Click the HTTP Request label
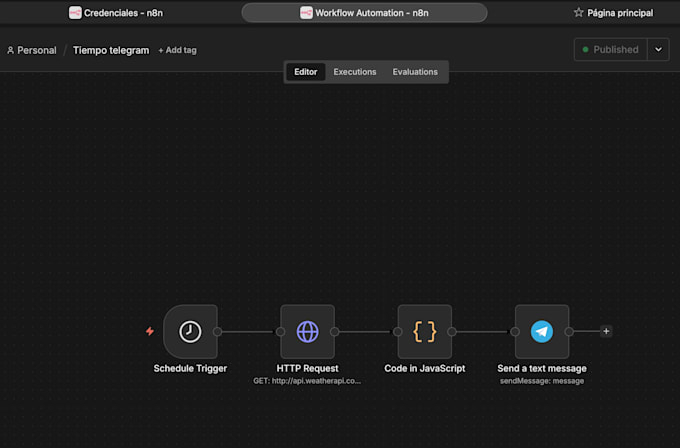This screenshot has width=680, height=448. pyautogui.click(x=307, y=368)
